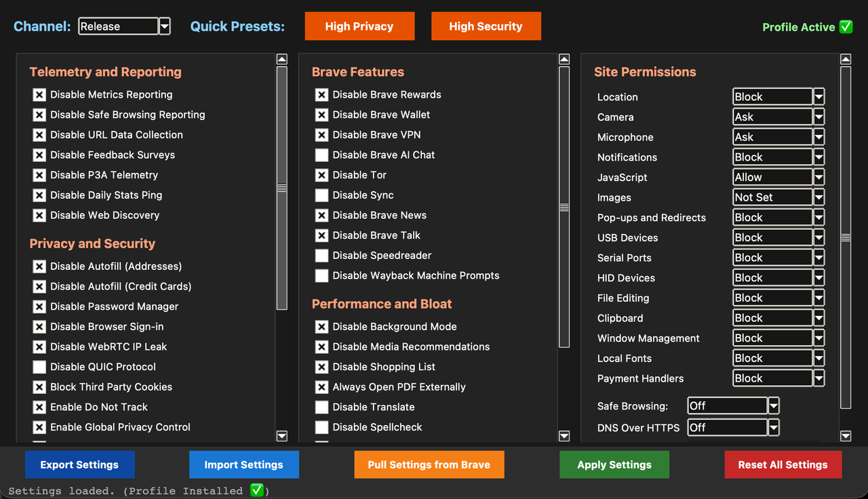The image size is (868, 499).
Task: Open the Serial Ports dropdown
Action: tap(778, 258)
